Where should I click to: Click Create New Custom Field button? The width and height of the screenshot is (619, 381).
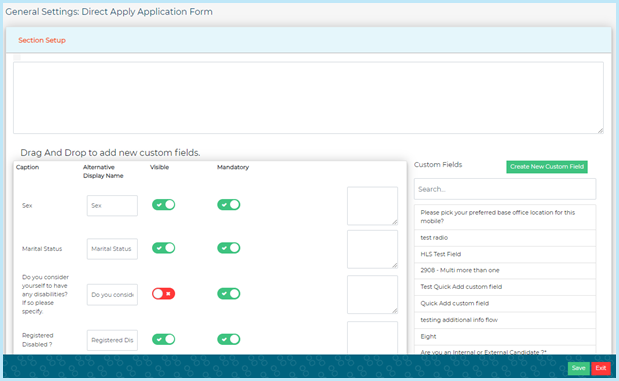[547, 167]
